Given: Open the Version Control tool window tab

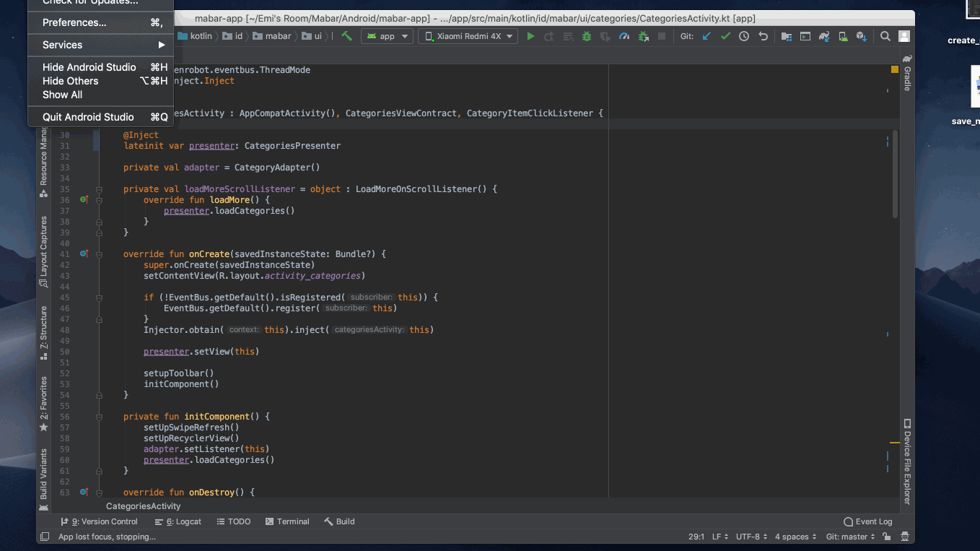Looking at the screenshot, I should tap(99, 521).
